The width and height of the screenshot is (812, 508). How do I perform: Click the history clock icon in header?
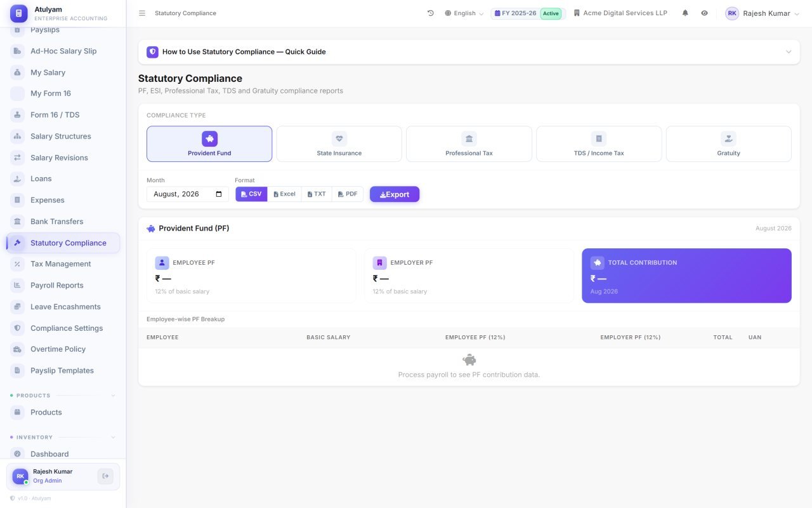(x=431, y=13)
